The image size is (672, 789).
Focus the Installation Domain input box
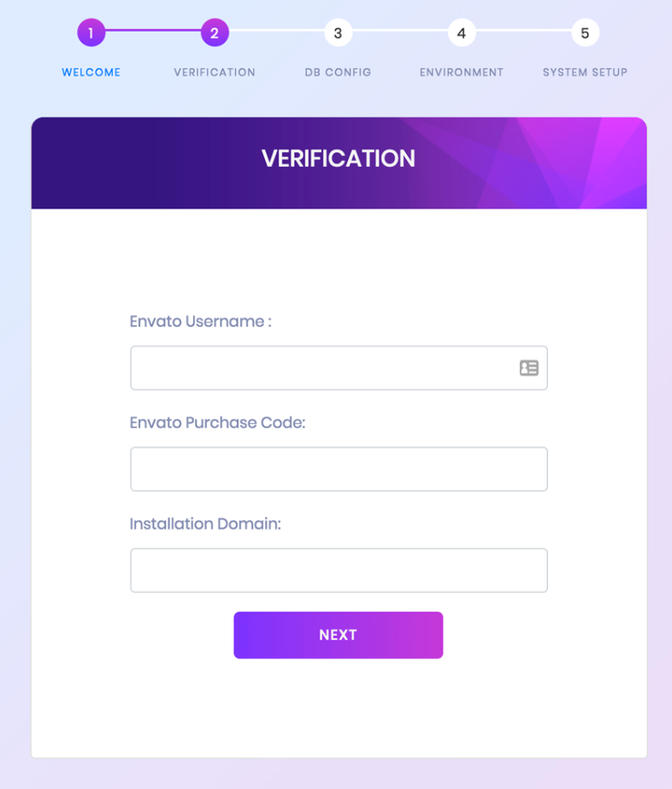click(339, 570)
